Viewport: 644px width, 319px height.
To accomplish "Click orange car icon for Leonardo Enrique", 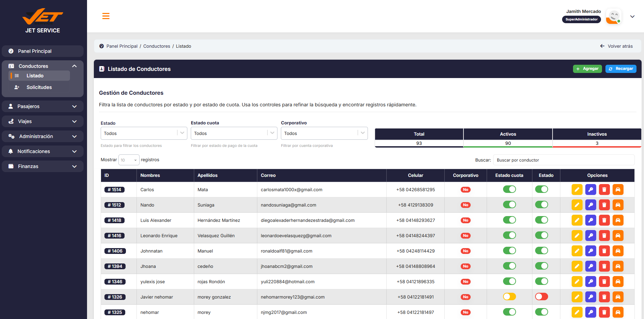I will pos(618,236).
